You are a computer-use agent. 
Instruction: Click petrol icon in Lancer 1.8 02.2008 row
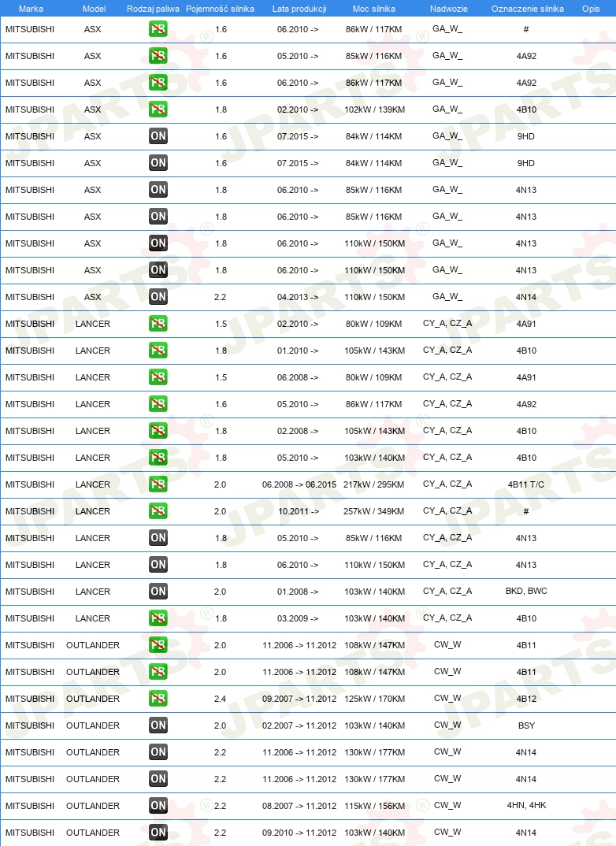pos(158,431)
